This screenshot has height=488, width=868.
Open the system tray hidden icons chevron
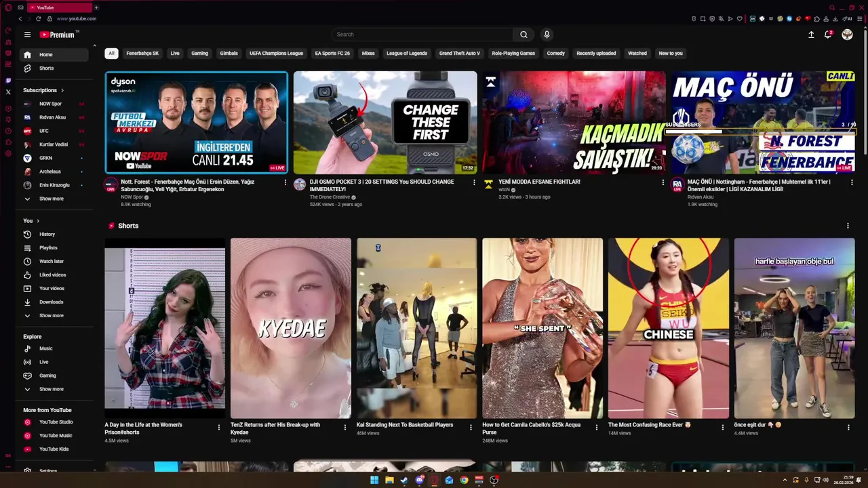[785, 480]
